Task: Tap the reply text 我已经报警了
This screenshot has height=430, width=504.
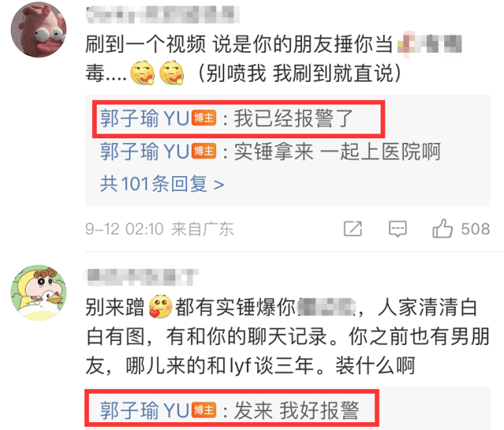Action: click(x=293, y=118)
